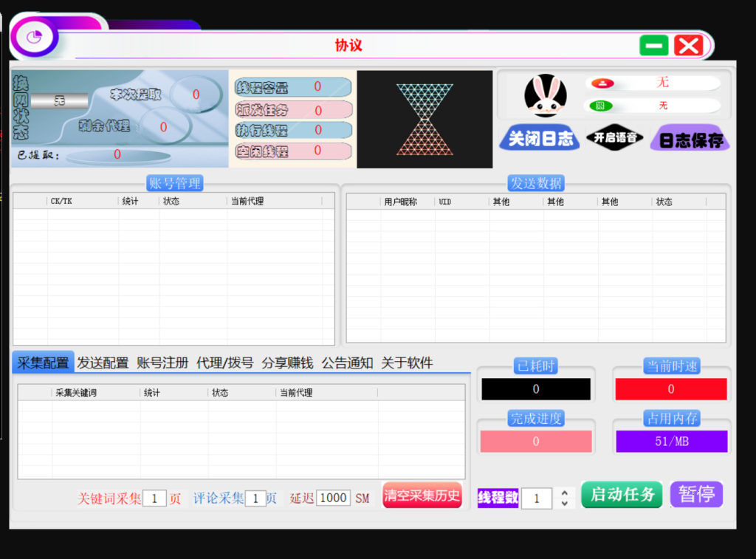This screenshot has width=756, height=559.
Task: Click the purple pie chart app logo
Action: (34, 37)
